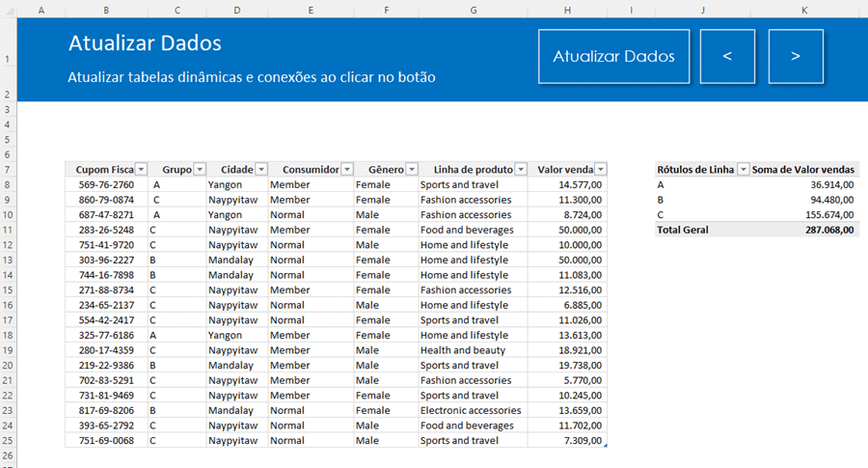Click the Atualizar Dados button

613,56
